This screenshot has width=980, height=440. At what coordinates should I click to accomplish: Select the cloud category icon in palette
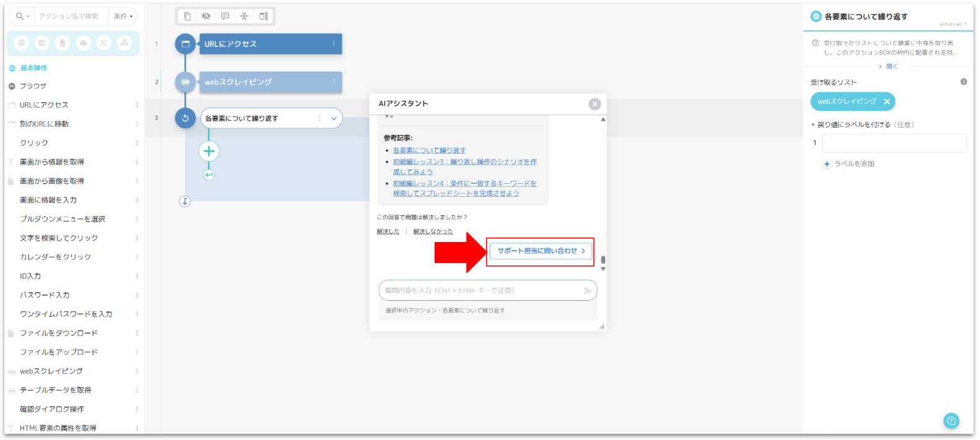pos(83,43)
